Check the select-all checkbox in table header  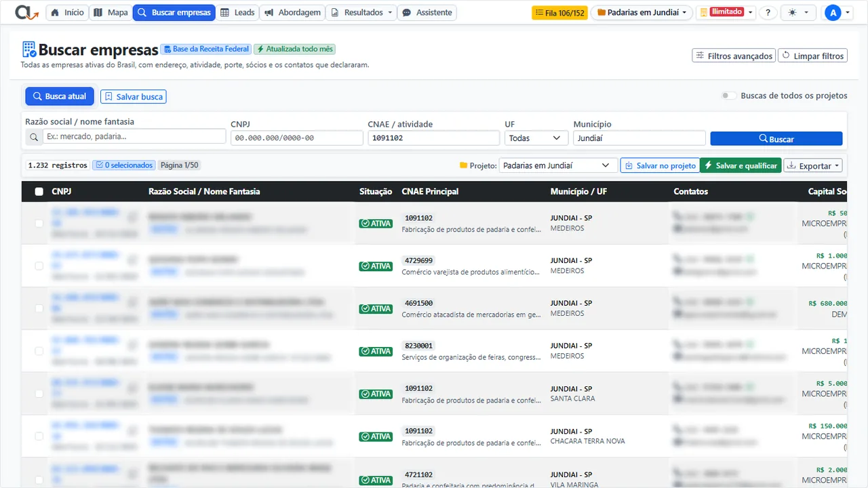click(39, 192)
